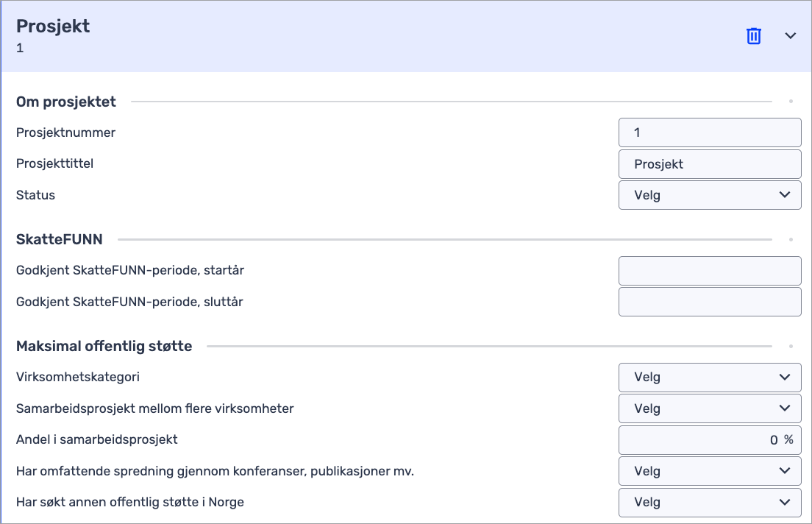The height and width of the screenshot is (524, 812).
Task: Open the Virksomhetskategori dropdown
Action: click(x=709, y=377)
